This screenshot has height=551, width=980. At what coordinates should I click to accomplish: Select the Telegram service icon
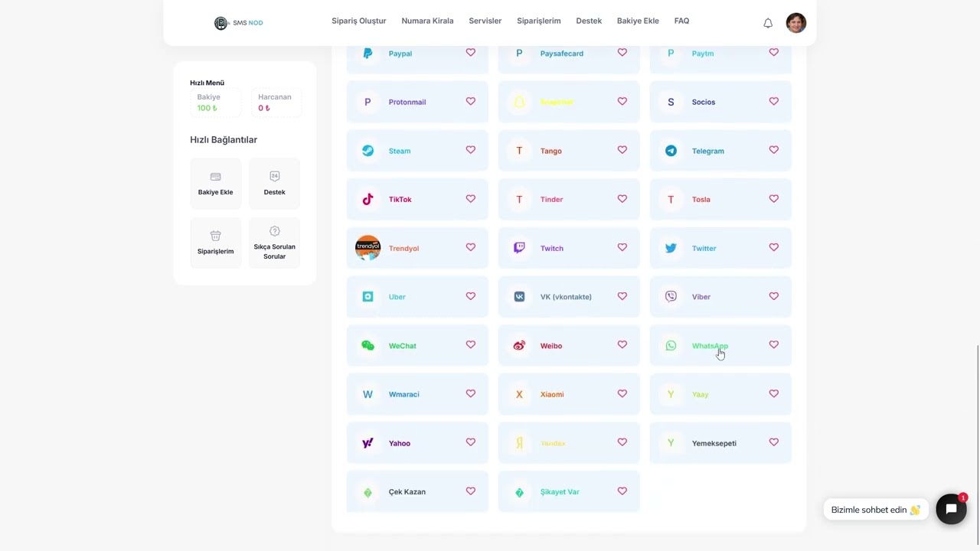click(671, 151)
